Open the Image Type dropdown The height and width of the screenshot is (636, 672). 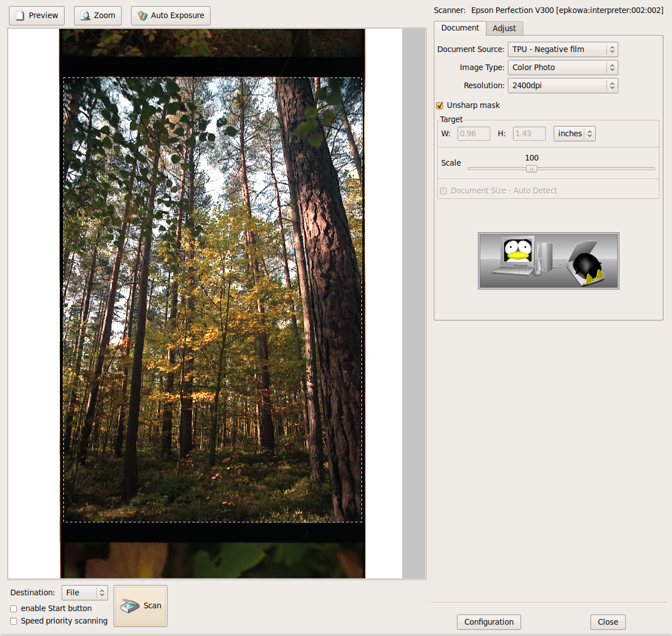[563, 67]
